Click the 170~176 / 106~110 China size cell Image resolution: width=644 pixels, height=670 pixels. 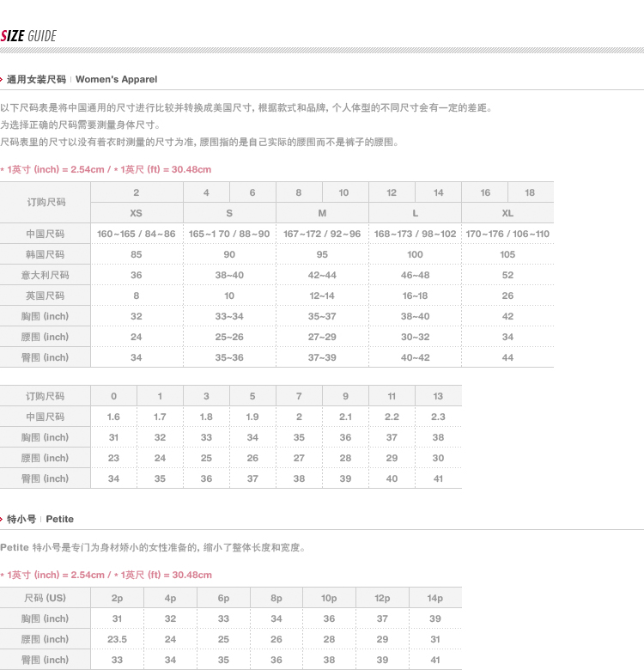click(x=507, y=234)
